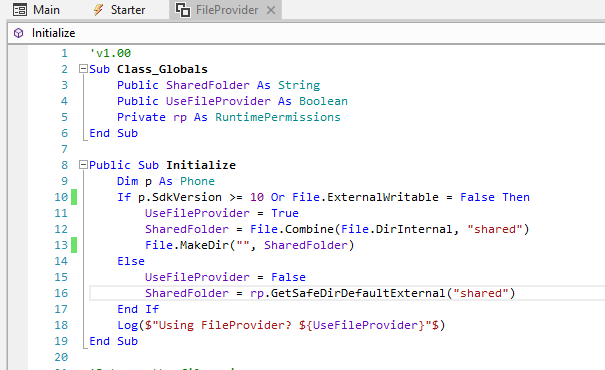Click the Starter lightning bolt icon
The image size is (605, 370).
[98, 10]
